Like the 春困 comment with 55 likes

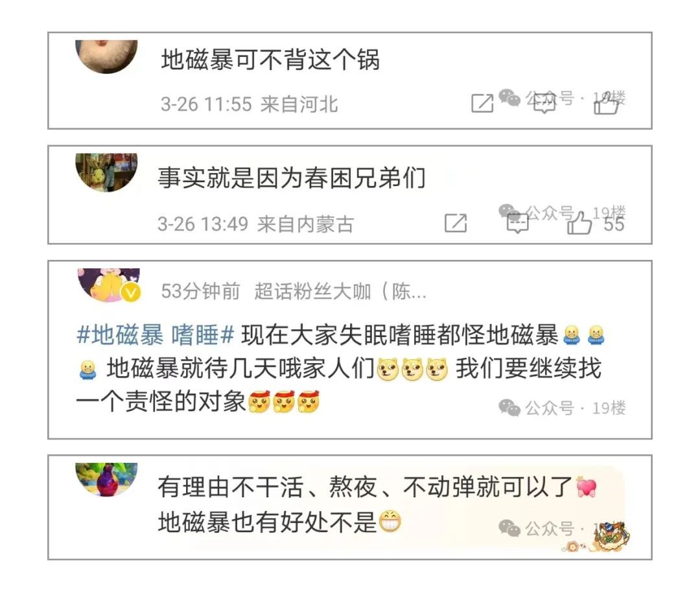click(x=579, y=223)
